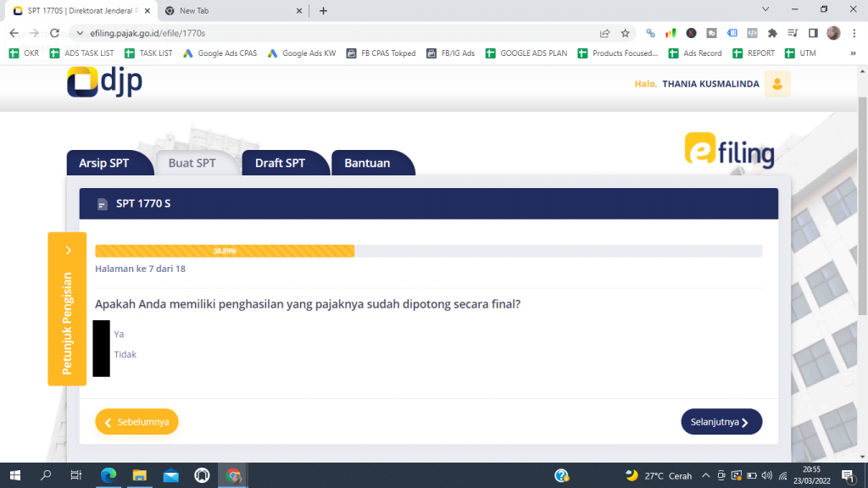The height and width of the screenshot is (488, 868).
Task: Click the SPT 1770 S document icon
Action: pyautogui.click(x=101, y=203)
